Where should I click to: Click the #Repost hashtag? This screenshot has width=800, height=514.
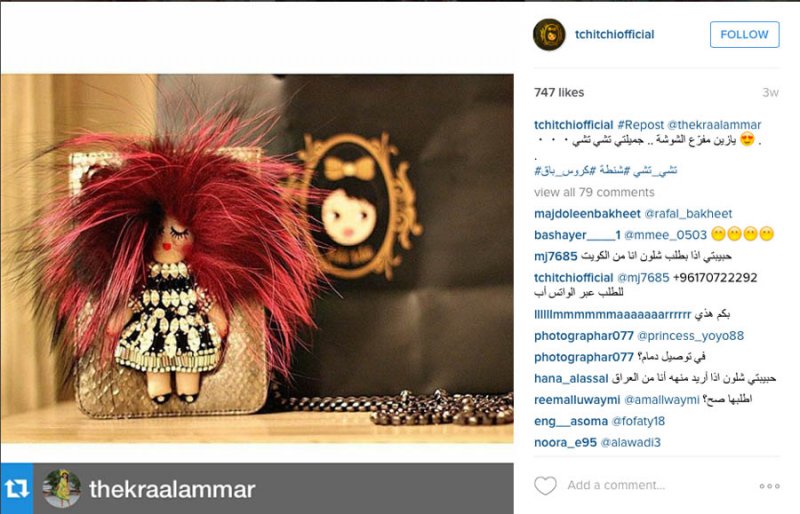click(640, 125)
